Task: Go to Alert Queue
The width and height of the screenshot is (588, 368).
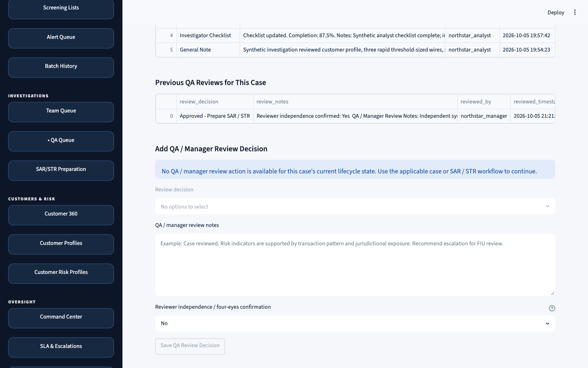Action: [61, 38]
